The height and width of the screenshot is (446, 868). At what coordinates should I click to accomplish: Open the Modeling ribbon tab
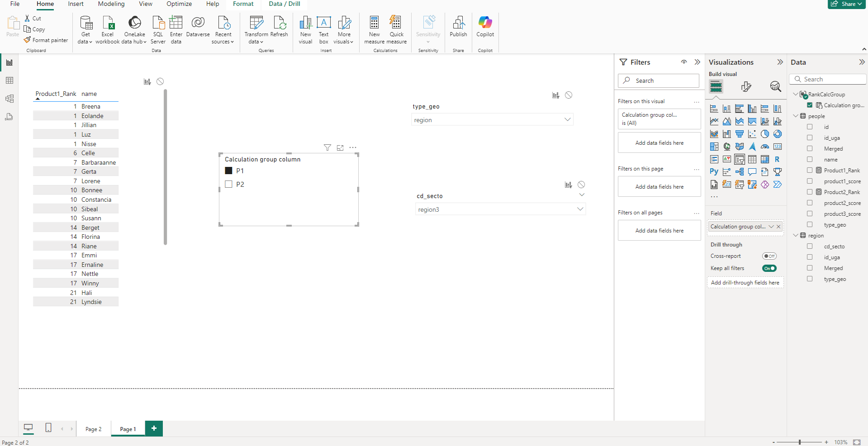(111, 4)
